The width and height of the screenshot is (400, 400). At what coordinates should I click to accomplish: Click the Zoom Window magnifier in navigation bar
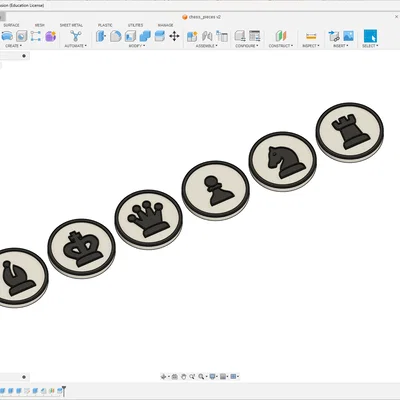[201, 377]
